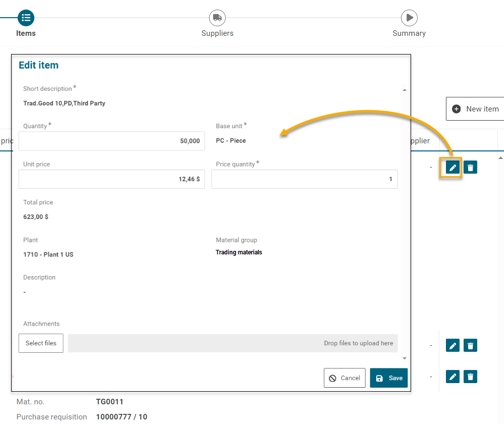Edit third row item via pencil icon
The height and width of the screenshot is (424, 504).
452,377
